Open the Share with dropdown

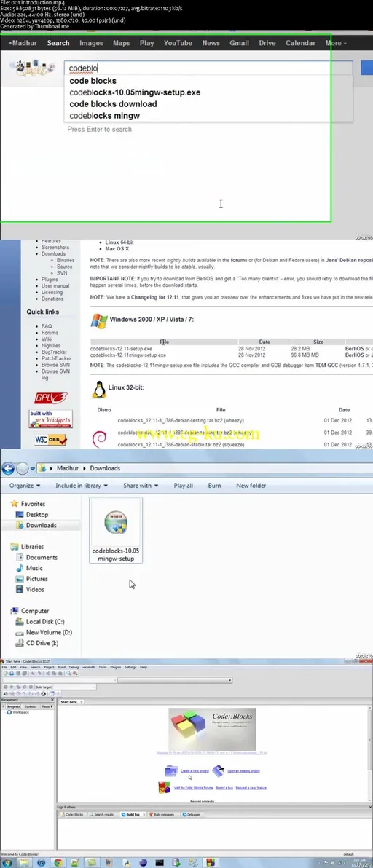click(x=141, y=486)
